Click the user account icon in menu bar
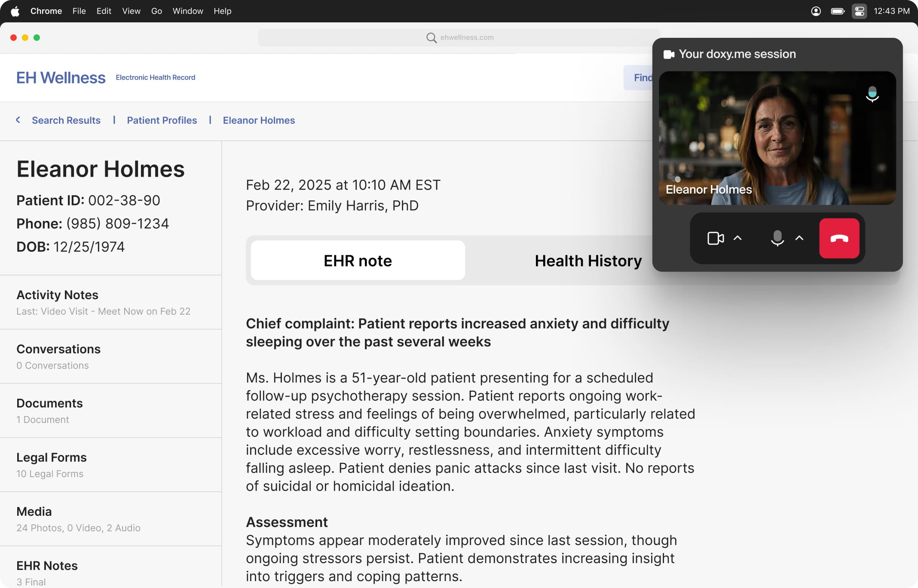 point(816,11)
